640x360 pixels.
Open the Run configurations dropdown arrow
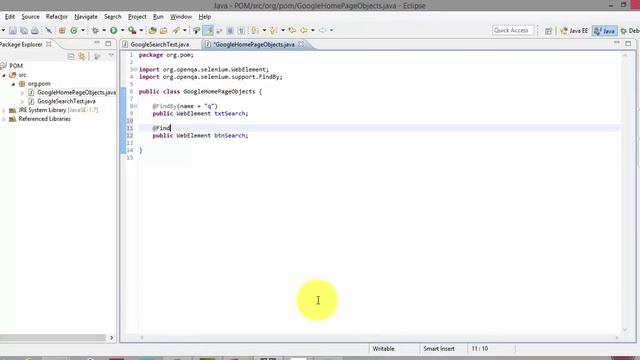[122, 31]
